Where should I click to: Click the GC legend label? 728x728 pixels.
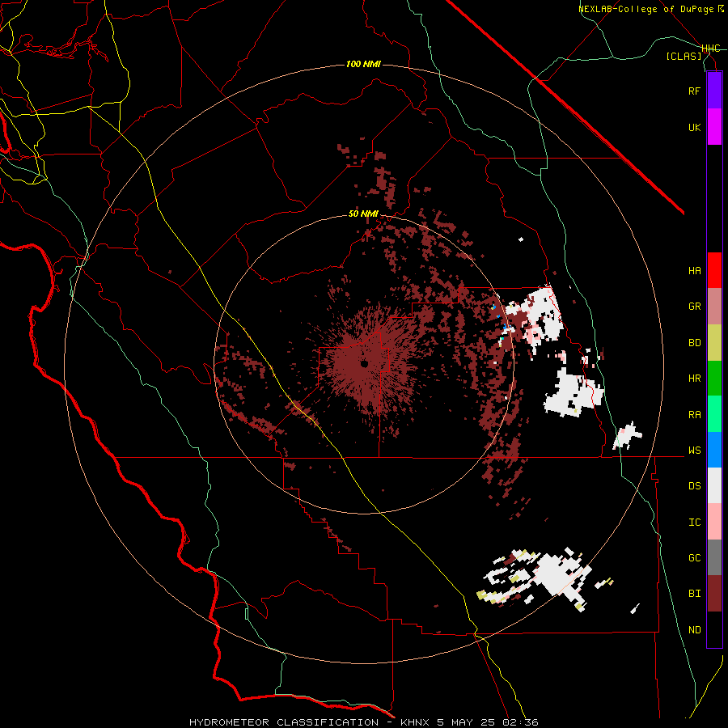point(694,557)
